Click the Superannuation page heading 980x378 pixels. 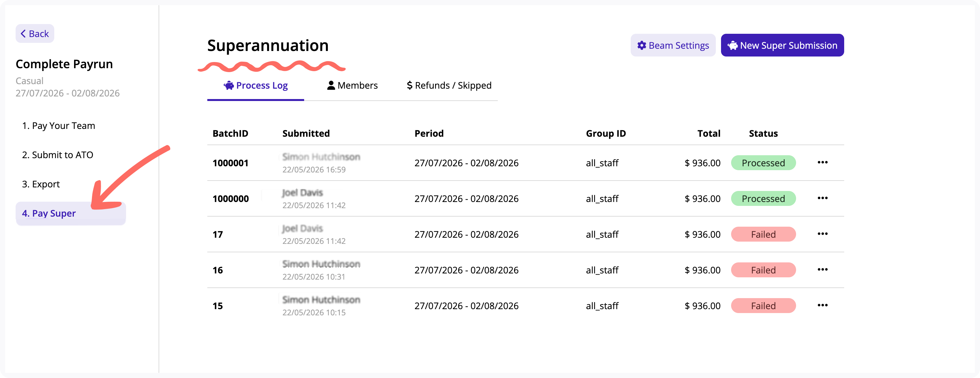coord(268,46)
